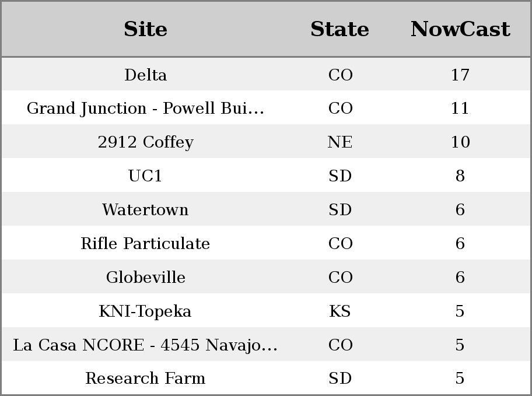Sort by the Site column header
This screenshot has width=532, height=396.
tap(146, 29)
